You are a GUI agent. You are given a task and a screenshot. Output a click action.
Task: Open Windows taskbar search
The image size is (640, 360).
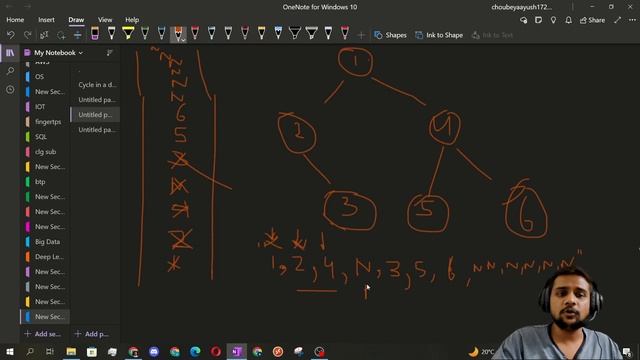point(30,351)
